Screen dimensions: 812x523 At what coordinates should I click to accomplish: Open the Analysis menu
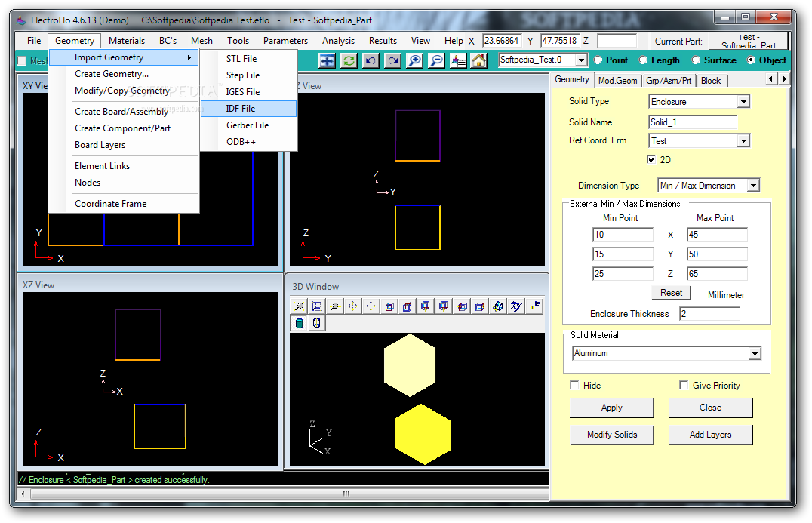(338, 41)
